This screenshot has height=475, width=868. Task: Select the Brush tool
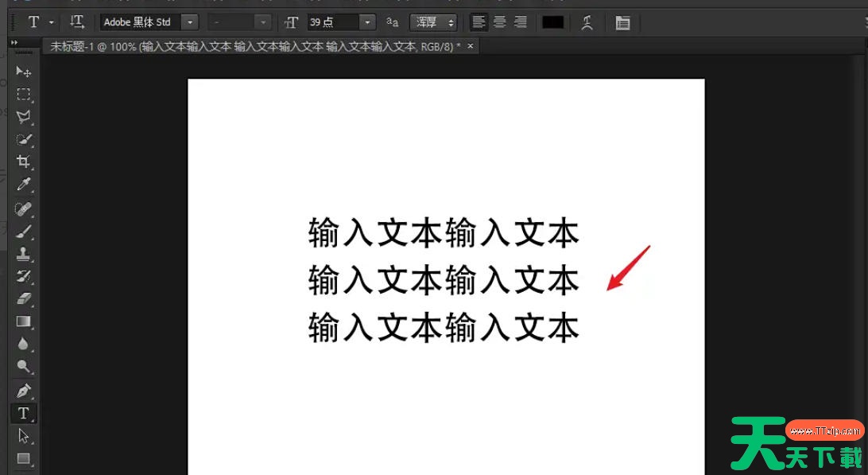23,232
